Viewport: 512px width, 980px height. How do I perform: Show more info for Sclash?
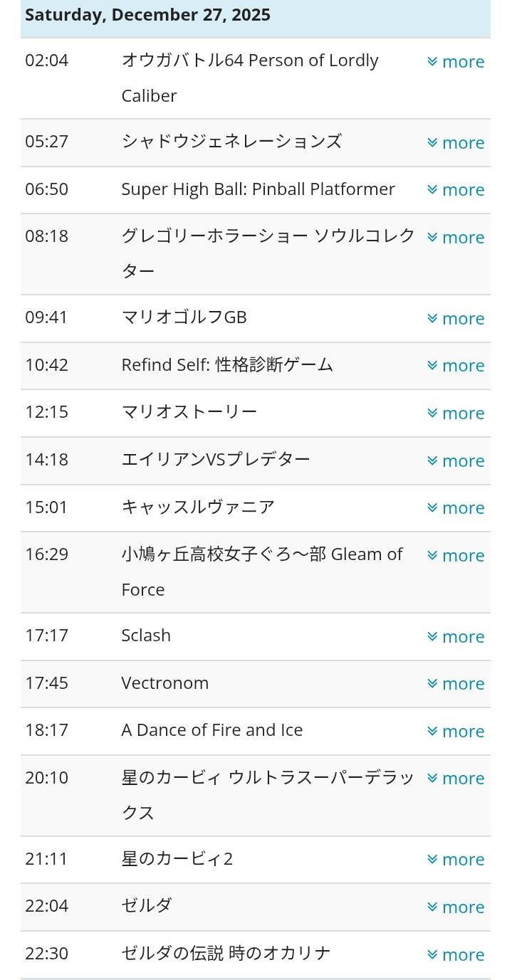(x=456, y=637)
